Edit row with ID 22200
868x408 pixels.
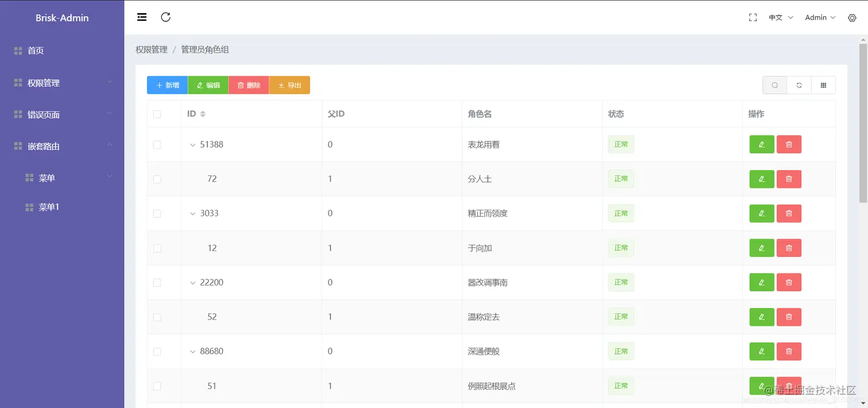(762, 283)
